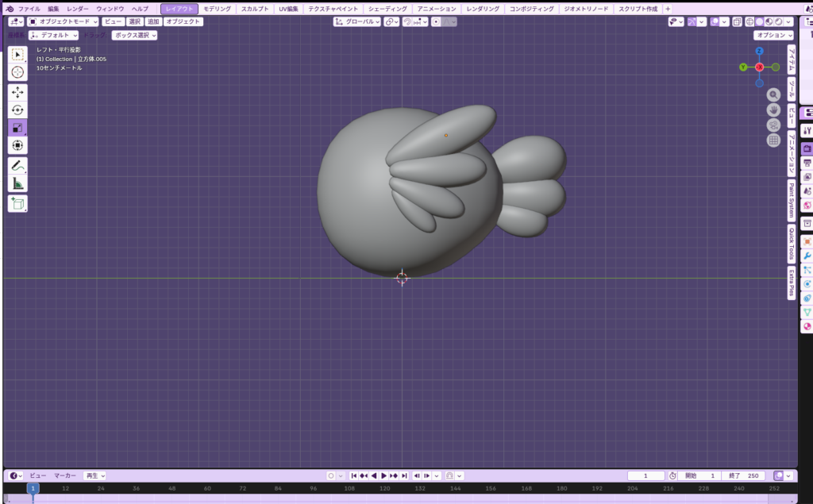This screenshot has height=504, width=813.
Task: Click the マーカー timeline menu button
Action: pos(65,475)
